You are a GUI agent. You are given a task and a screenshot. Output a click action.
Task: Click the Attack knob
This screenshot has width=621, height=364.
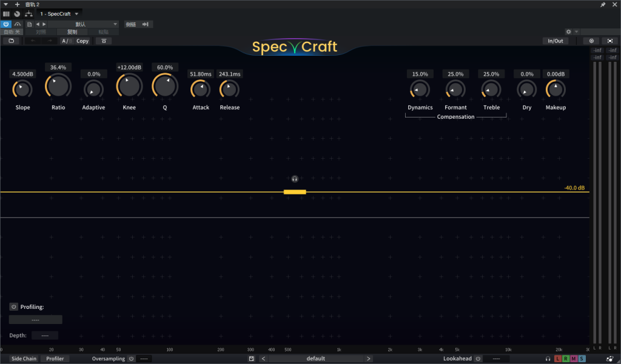201,90
